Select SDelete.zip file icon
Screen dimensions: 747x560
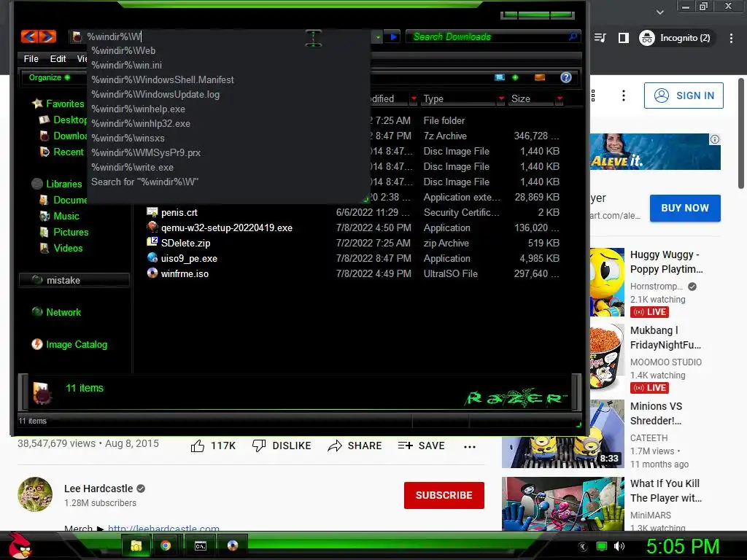[x=152, y=242]
